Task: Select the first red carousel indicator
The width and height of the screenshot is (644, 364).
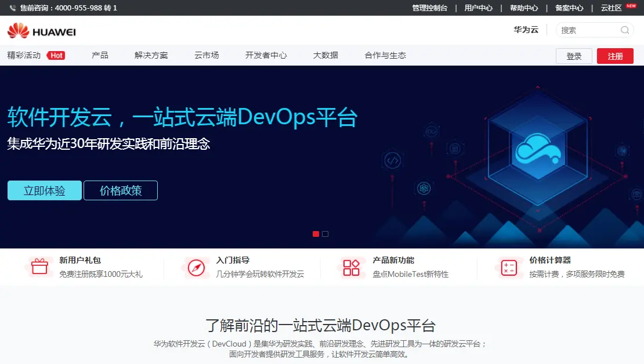Action: (316, 234)
